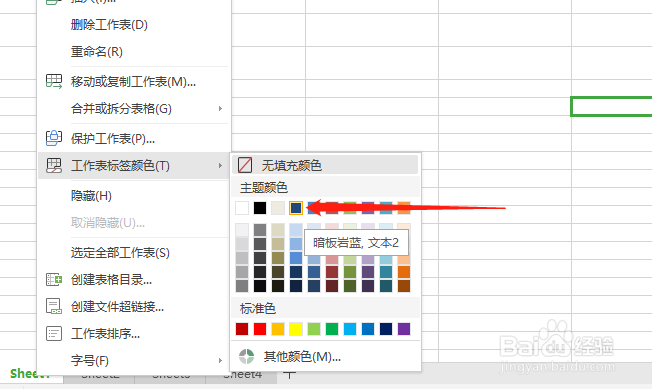
Task: Click the add new sheet plus icon
Action: coord(289,374)
